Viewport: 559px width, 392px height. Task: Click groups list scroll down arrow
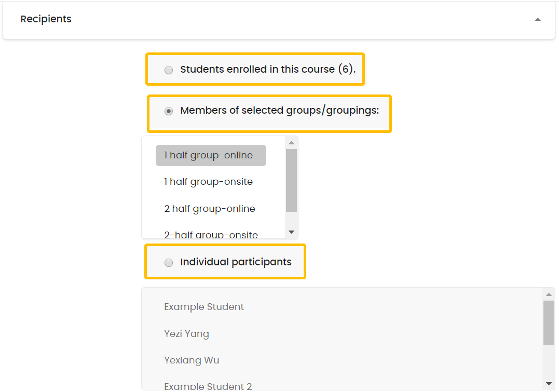coord(291,232)
